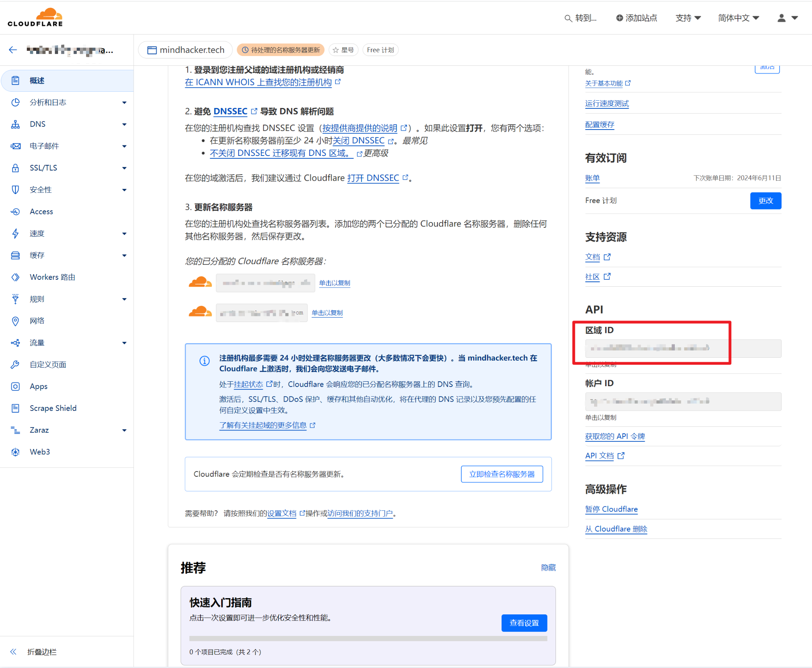Click the mindhacker.tech domain chip
The height and width of the screenshot is (668, 812).
click(185, 50)
